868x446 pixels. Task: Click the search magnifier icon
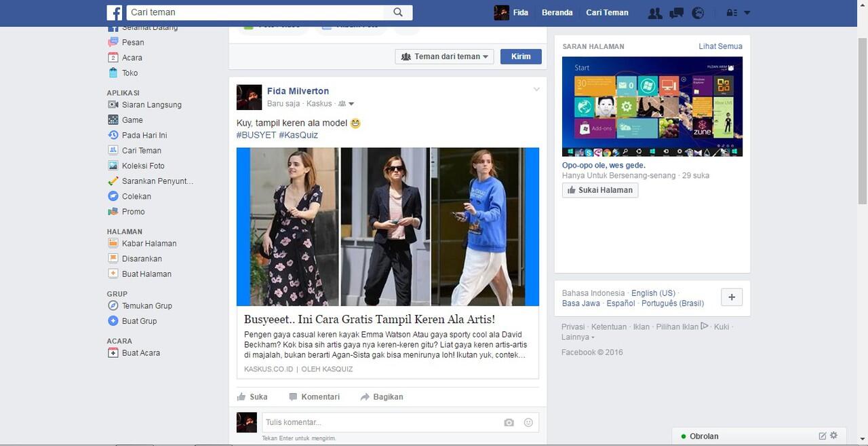click(x=398, y=12)
